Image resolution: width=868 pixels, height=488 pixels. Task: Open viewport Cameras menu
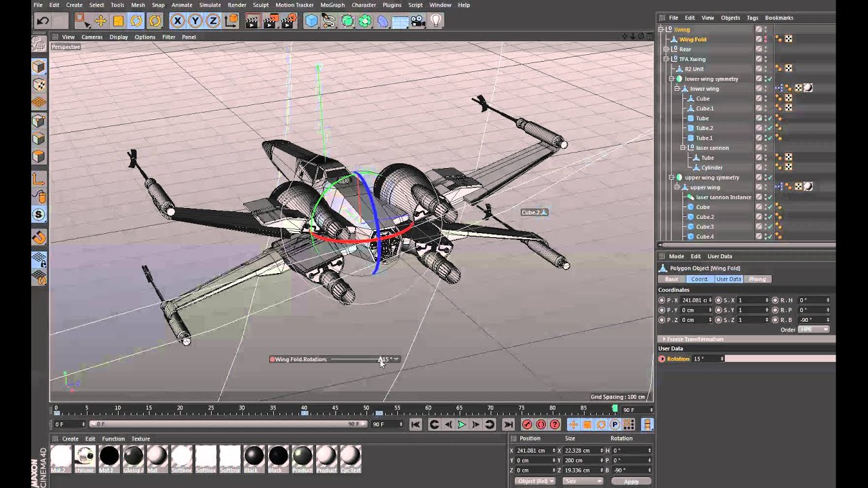tap(92, 37)
